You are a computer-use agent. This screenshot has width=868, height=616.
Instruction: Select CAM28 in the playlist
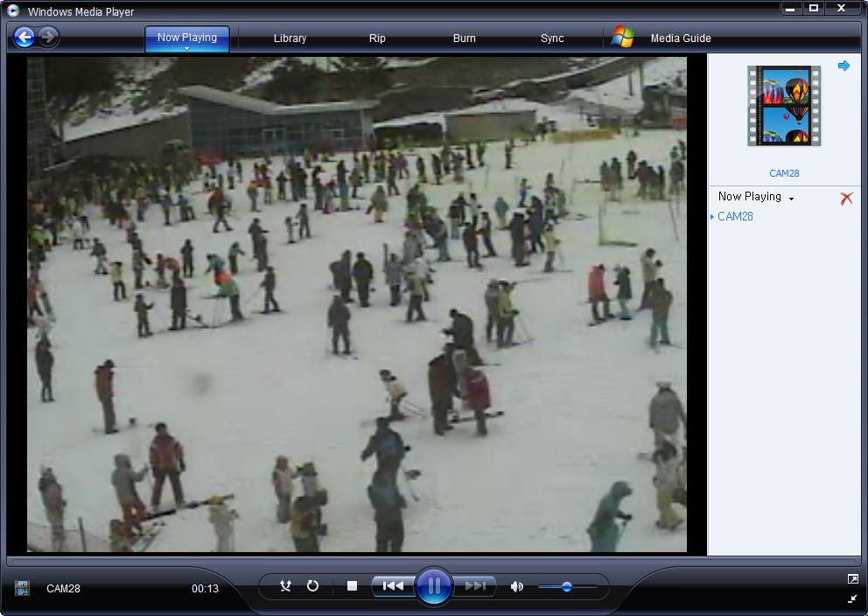point(735,217)
